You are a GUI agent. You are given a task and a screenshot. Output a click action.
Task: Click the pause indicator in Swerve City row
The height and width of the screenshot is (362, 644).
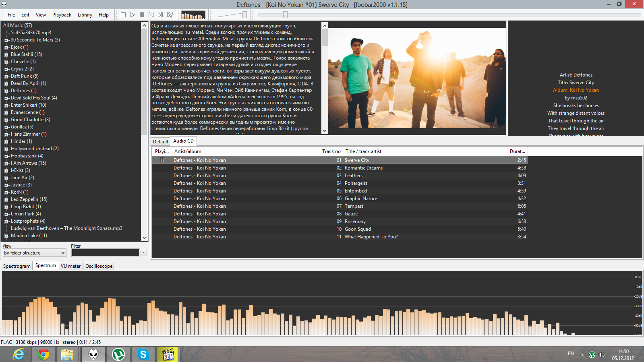pyautogui.click(x=162, y=160)
